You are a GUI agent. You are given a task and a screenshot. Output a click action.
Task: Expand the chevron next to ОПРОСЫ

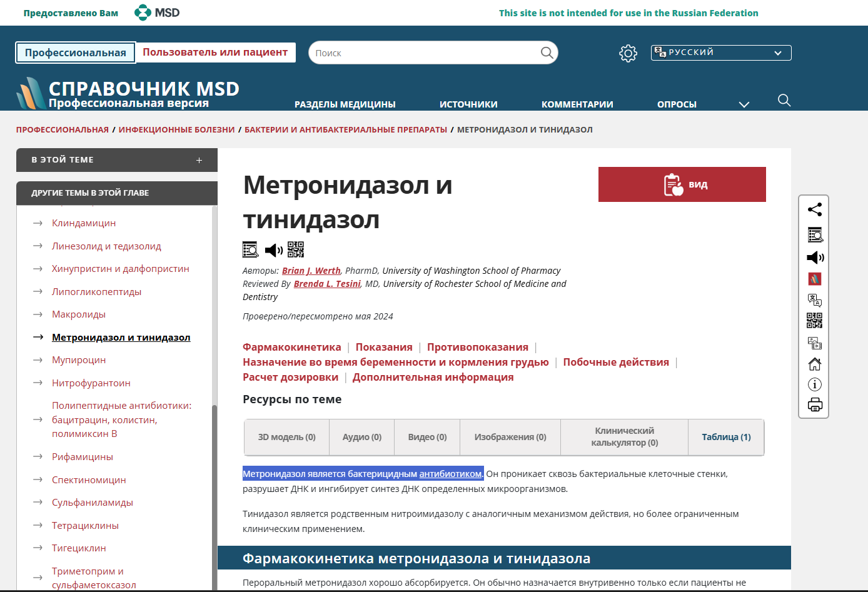click(744, 104)
